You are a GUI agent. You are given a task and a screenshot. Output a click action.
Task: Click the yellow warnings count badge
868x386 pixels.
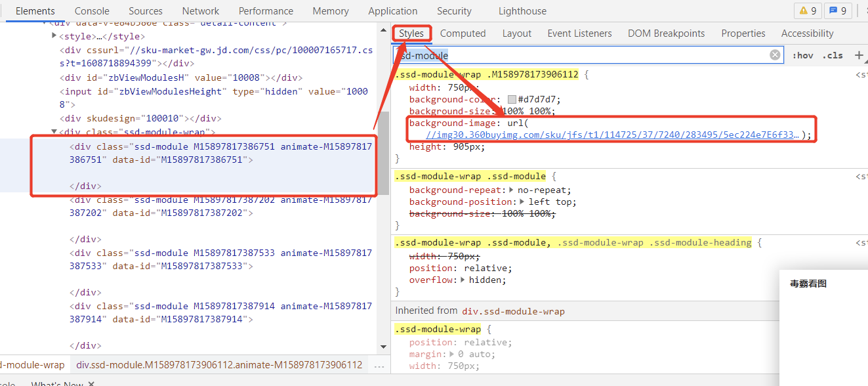click(x=806, y=11)
